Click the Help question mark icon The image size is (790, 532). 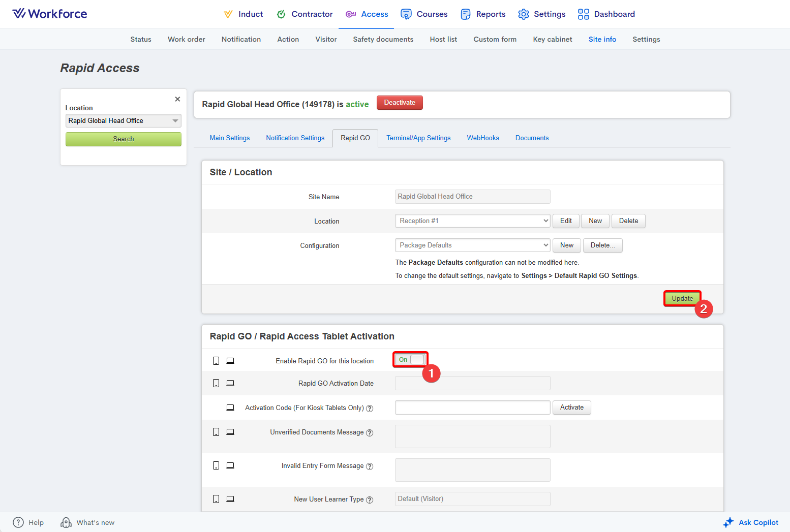point(18,522)
